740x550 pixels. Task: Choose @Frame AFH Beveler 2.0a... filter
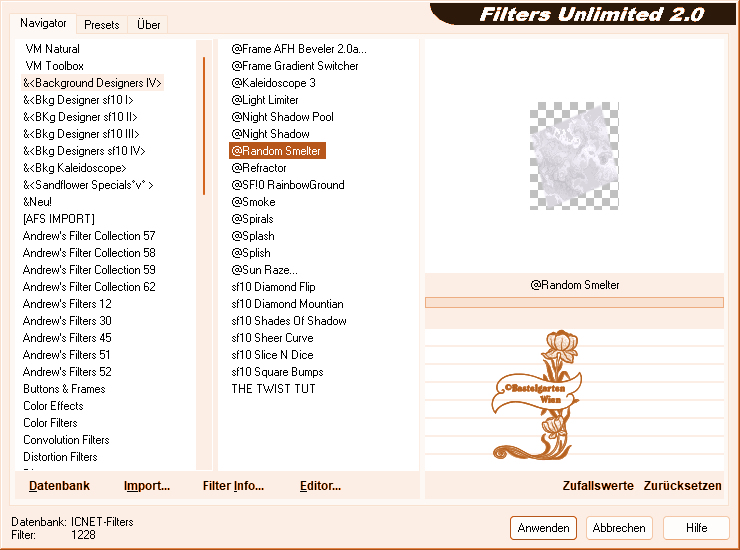299,49
